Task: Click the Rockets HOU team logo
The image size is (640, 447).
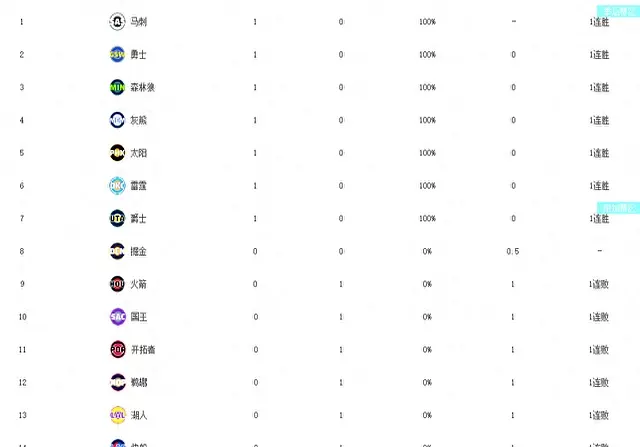Action: [117, 284]
